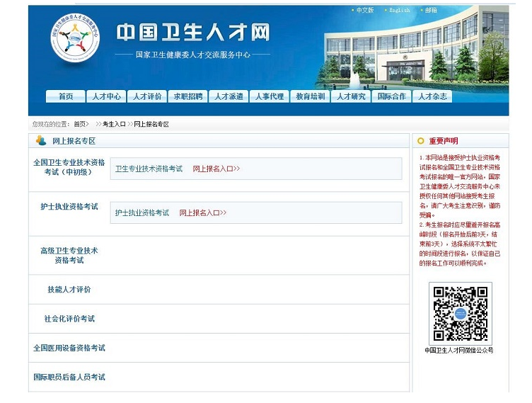The image size is (532, 403).
Task: Open 网上报名入口 for 护士执业资格考试
Action: coord(202,212)
